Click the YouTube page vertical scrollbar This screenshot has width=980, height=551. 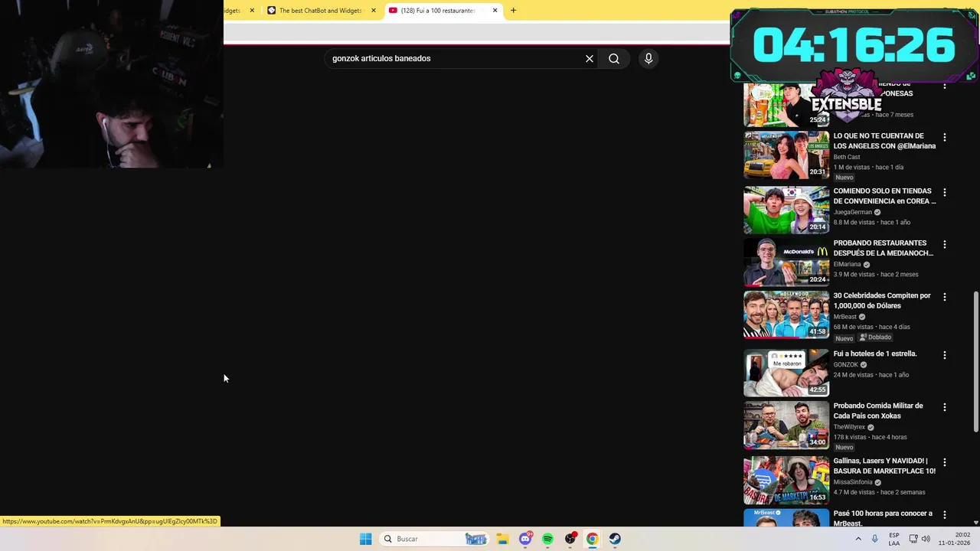click(975, 361)
